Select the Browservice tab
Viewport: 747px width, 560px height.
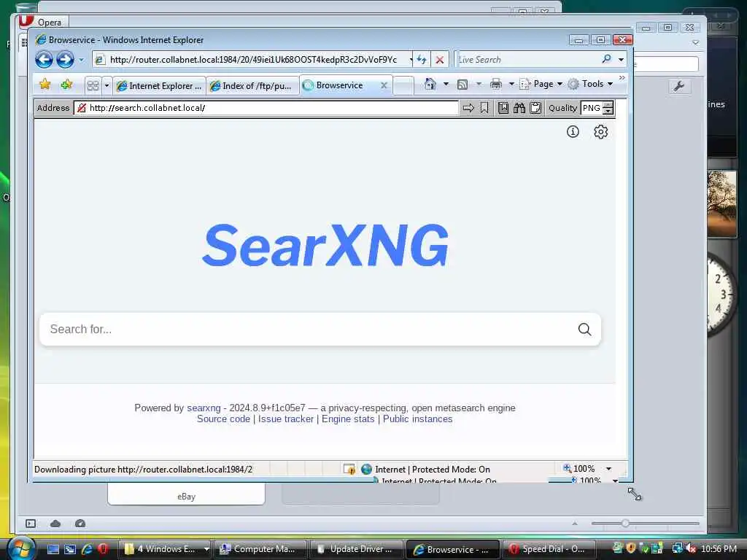(x=339, y=85)
